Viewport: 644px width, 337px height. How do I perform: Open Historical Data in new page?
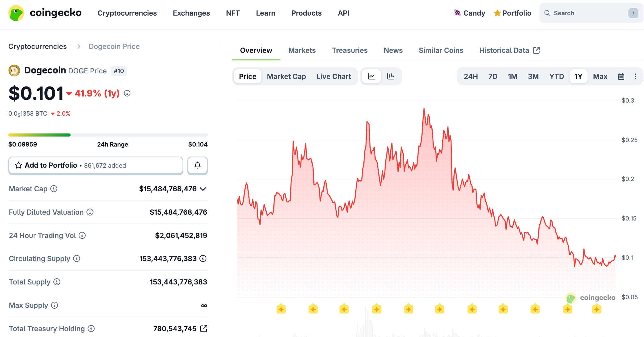[504, 50]
